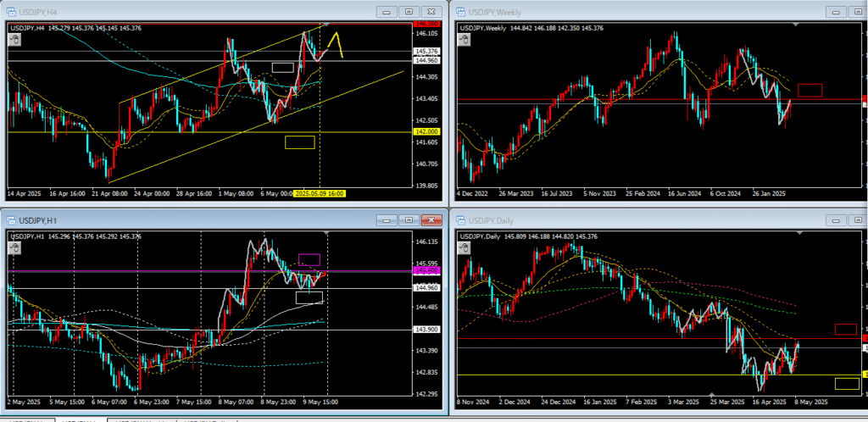Click the 144.960 price label in the H4 chart
This screenshot has height=422, width=868.
[427, 61]
